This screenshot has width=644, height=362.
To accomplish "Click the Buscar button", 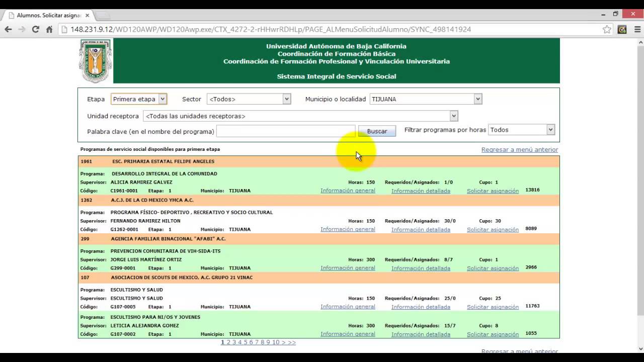I will click(377, 131).
